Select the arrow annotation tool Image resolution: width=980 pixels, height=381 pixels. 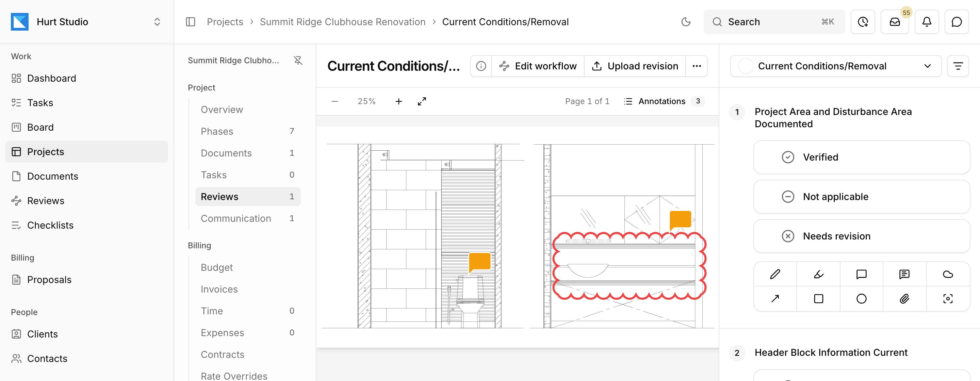(775, 298)
